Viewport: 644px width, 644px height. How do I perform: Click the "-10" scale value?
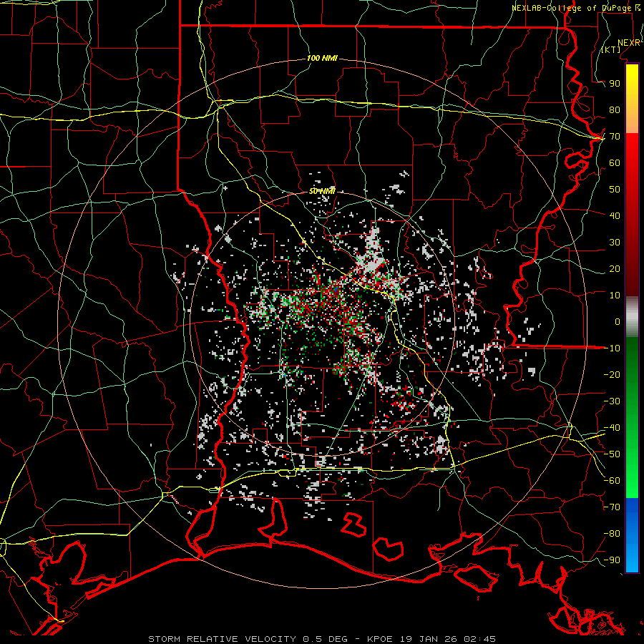(612, 348)
